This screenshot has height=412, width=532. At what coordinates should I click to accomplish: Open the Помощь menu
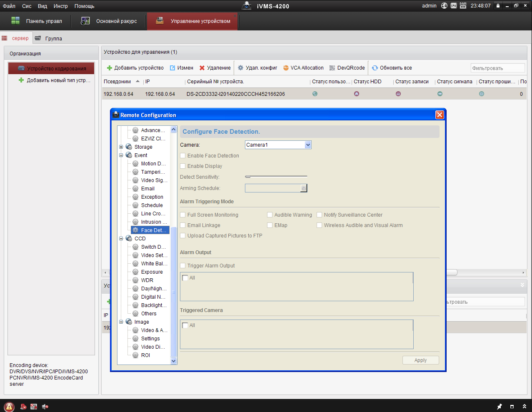(x=85, y=6)
